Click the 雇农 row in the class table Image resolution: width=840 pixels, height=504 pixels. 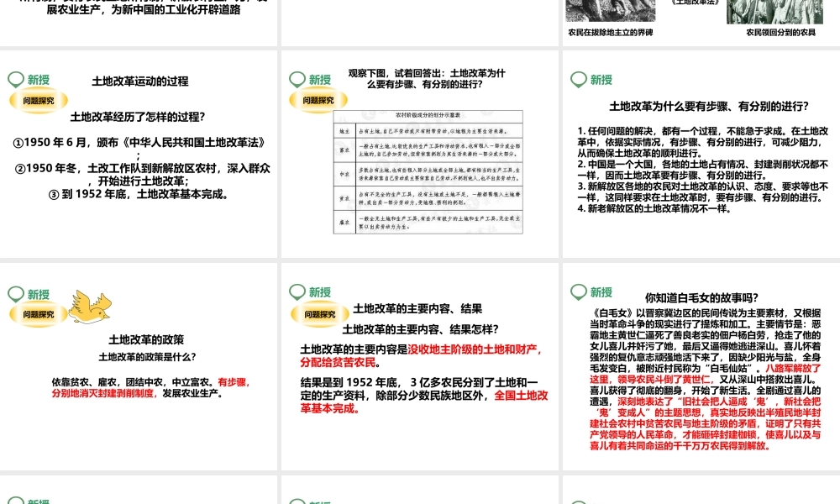(x=428, y=222)
